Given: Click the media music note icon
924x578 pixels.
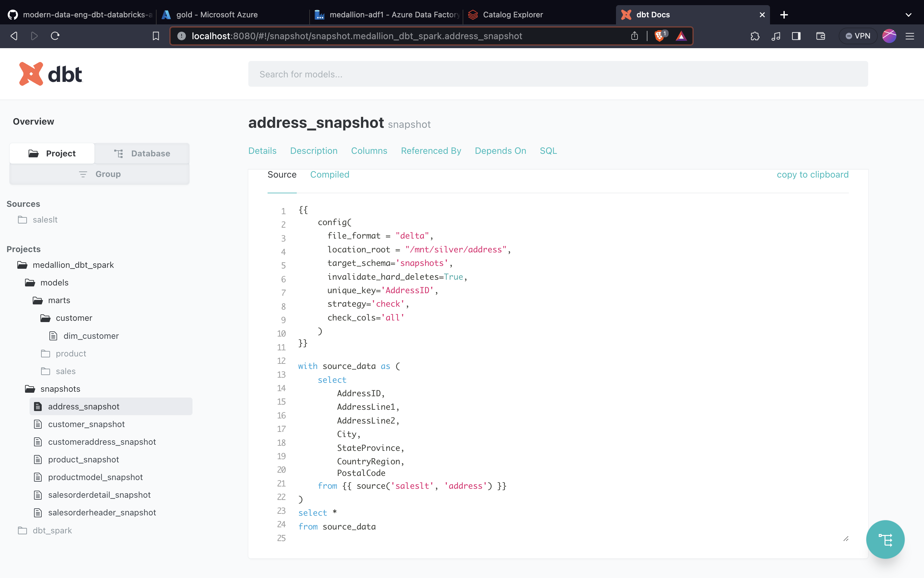Looking at the screenshot, I should click(x=775, y=36).
